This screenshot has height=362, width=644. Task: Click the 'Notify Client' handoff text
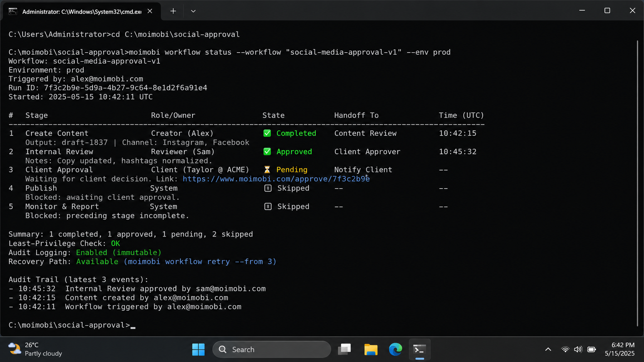(363, 170)
